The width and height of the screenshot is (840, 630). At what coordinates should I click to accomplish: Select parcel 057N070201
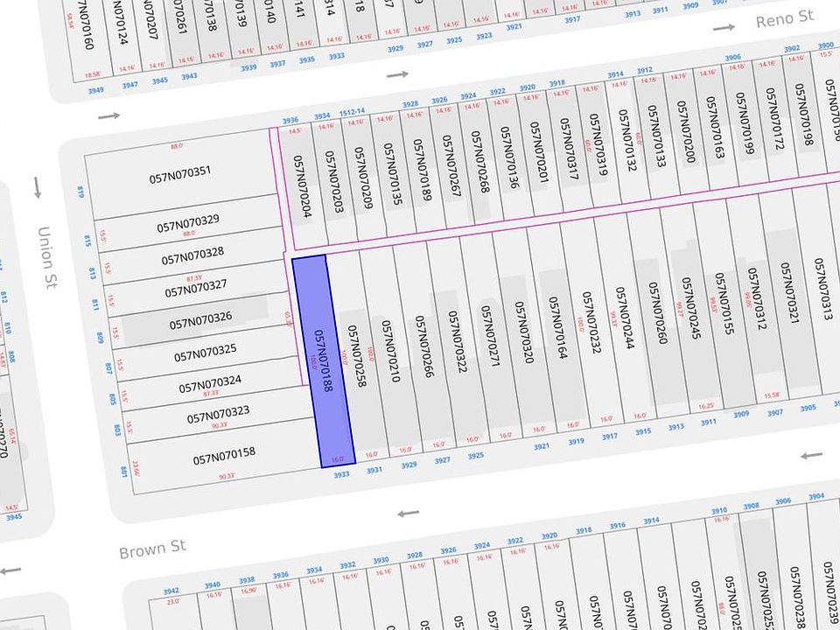pos(540,152)
